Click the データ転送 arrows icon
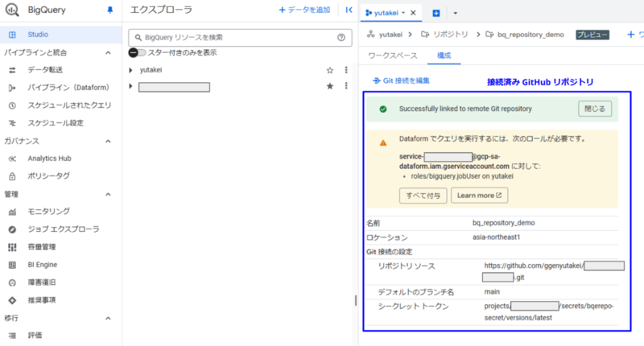Image resolution: width=644 pixels, height=346 pixels. tap(12, 70)
